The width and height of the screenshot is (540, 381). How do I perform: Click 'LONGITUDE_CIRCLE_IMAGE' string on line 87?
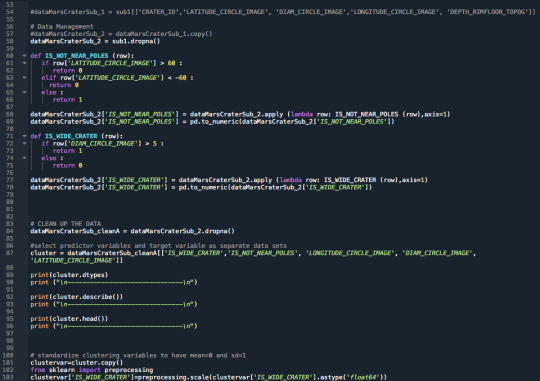click(x=350, y=253)
